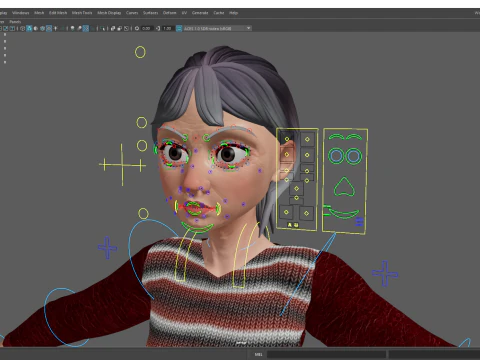Open the Help menu
The height and width of the screenshot is (360, 480).
coord(233,13)
